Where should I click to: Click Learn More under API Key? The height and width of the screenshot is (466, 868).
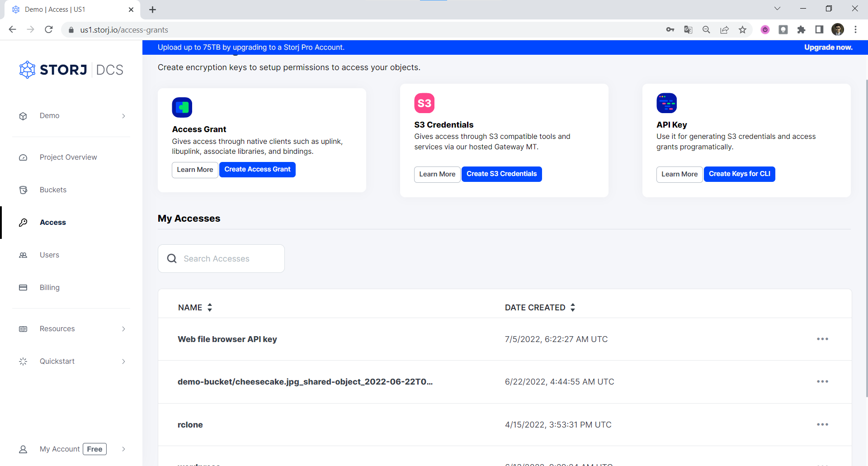pyautogui.click(x=679, y=174)
